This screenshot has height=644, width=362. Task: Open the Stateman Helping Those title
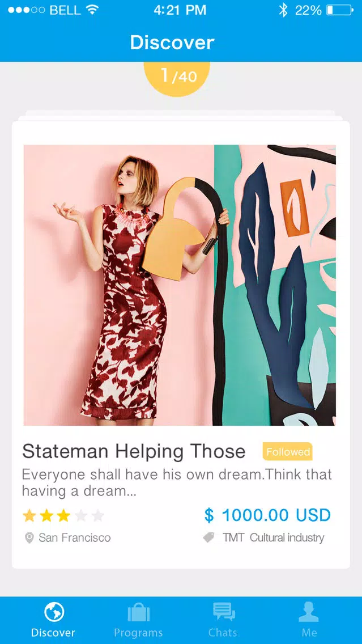point(134,451)
